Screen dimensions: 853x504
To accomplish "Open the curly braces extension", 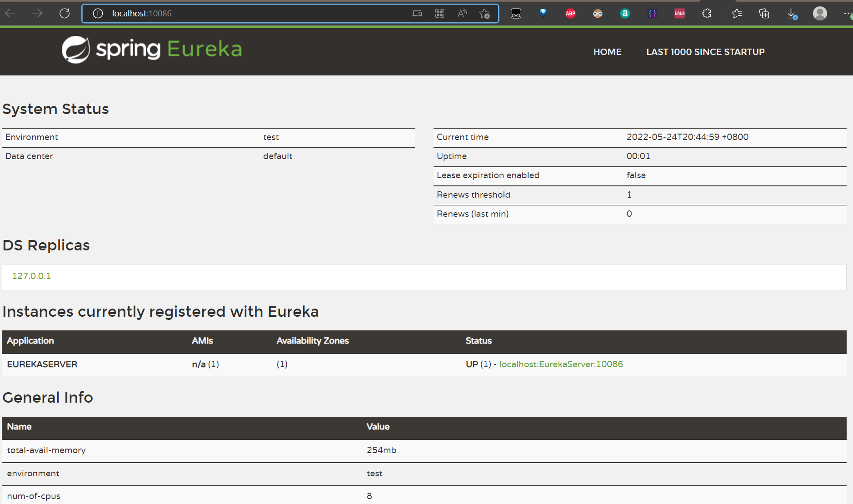I will tap(652, 14).
